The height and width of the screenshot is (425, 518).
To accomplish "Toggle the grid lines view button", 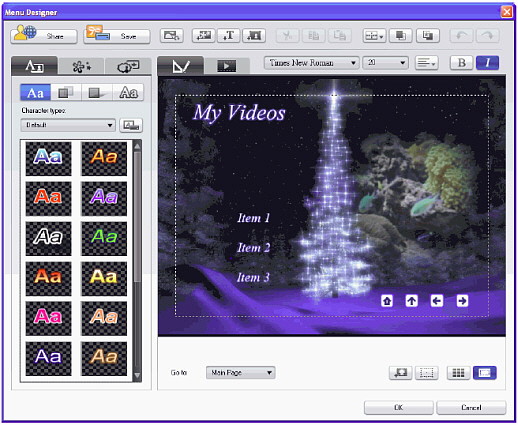I will pyautogui.click(x=458, y=373).
